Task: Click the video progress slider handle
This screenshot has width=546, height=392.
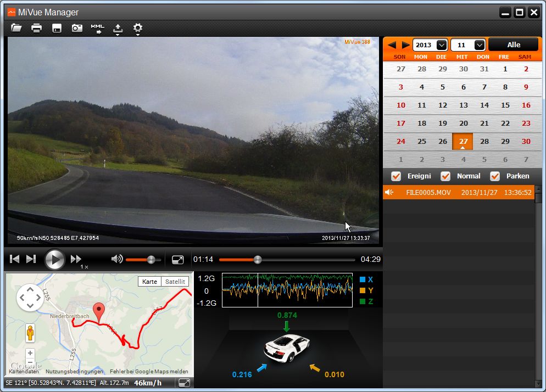Action: pos(257,260)
